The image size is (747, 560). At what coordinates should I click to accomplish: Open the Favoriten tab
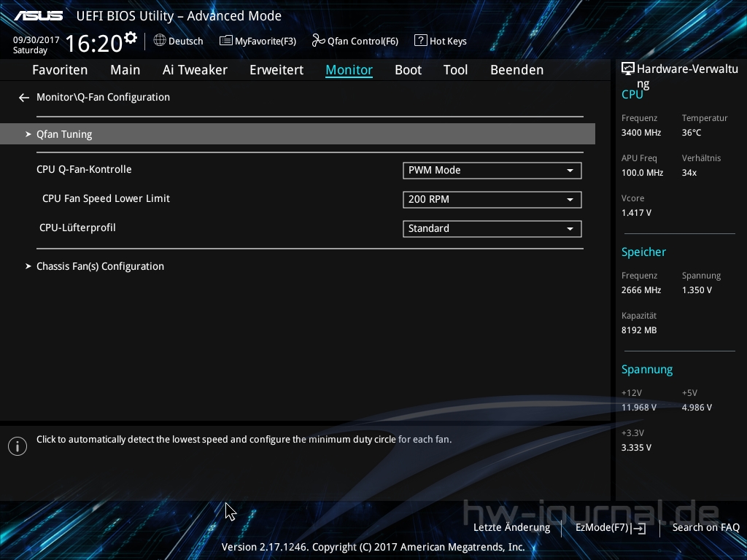(x=60, y=70)
